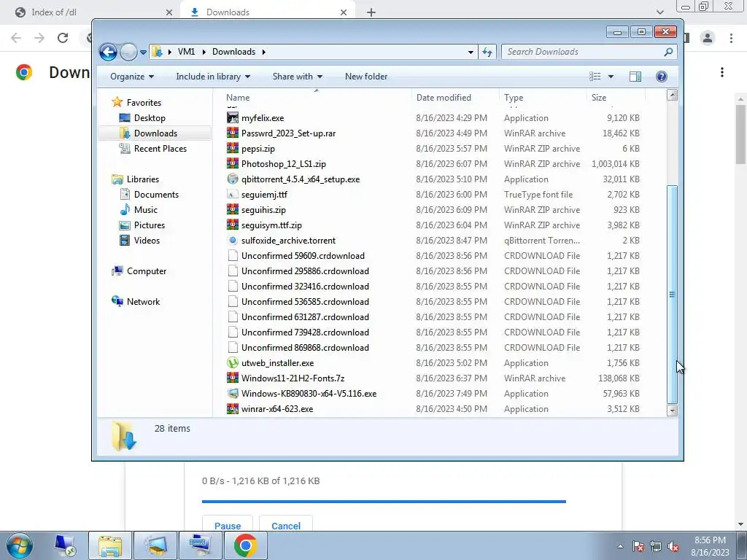The image size is (747, 560).
Task: Click the seguisym.ttf.zip archive icon
Action: (233, 225)
